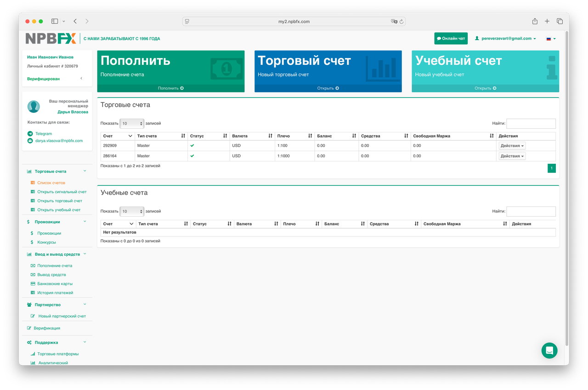588x390 pixels.
Task: Click Пополнить link on the green card
Action: 171,88
